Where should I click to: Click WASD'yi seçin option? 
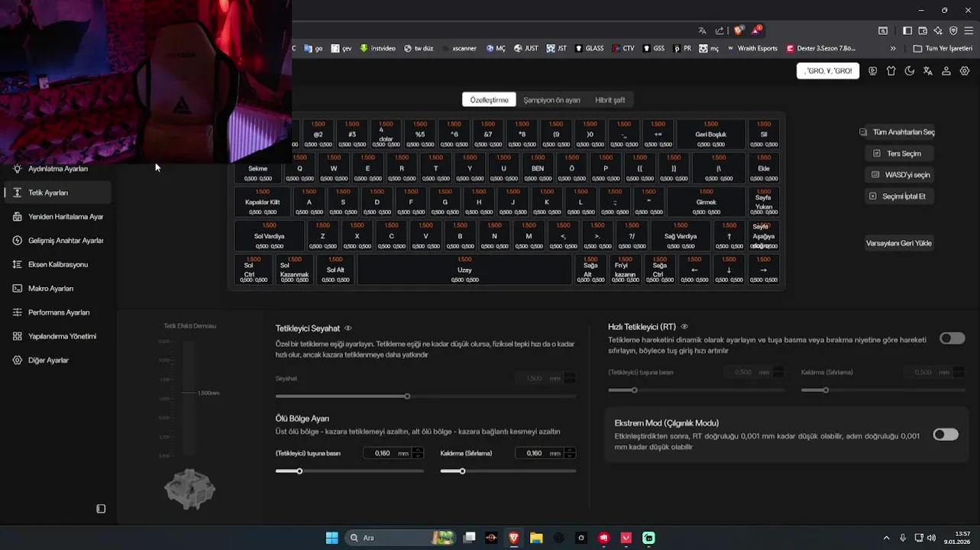[x=901, y=175]
